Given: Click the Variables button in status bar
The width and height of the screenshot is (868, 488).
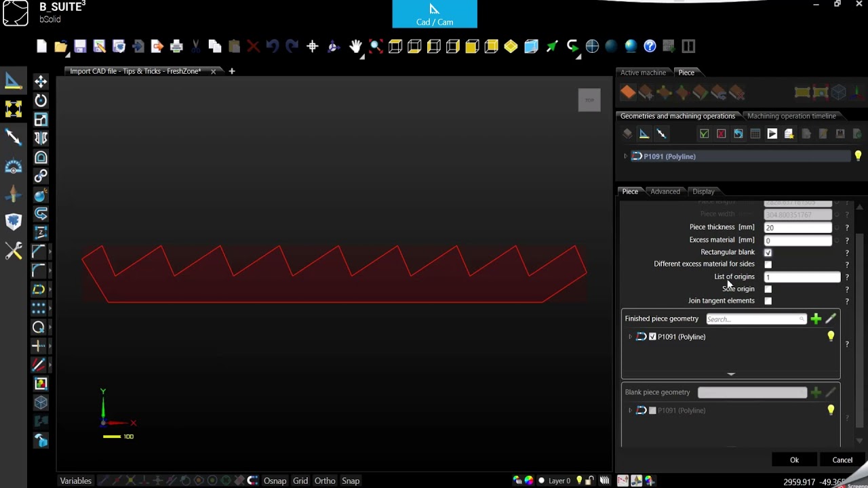Looking at the screenshot, I should pyautogui.click(x=76, y=481).
